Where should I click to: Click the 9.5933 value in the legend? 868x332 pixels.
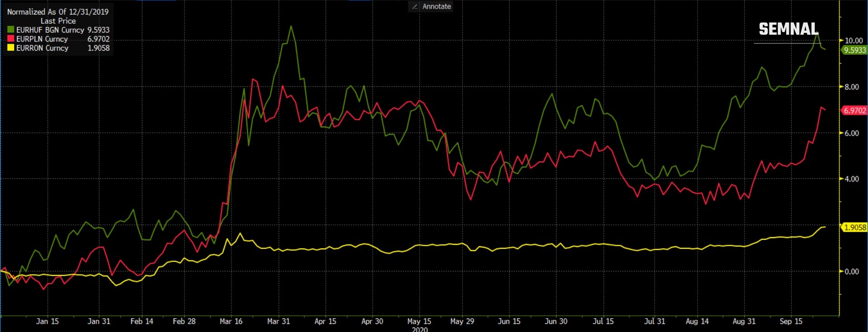click(x=99, y=30)
